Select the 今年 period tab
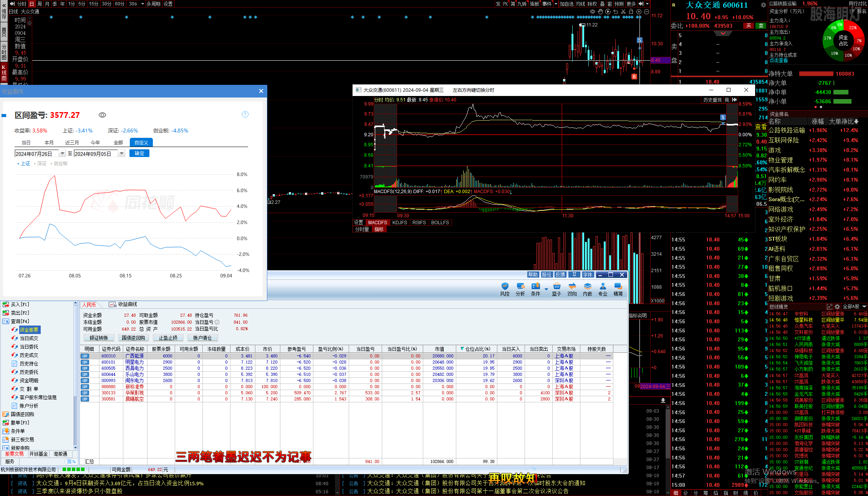The width and height of the screenshot is (868, 496). pyautogui.click(x=95, y=142)
